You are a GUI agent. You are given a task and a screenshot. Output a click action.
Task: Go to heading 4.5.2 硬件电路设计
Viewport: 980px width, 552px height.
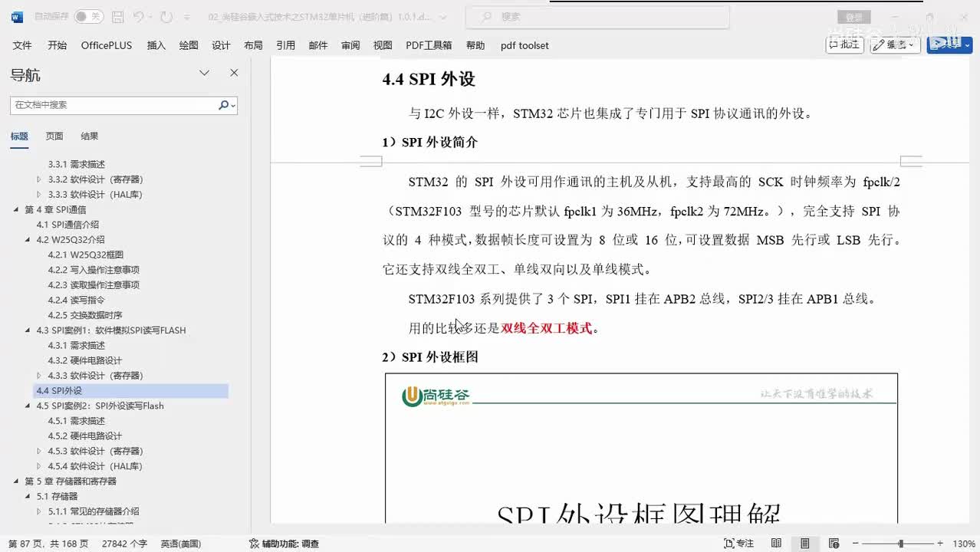[x=85, y=436]
